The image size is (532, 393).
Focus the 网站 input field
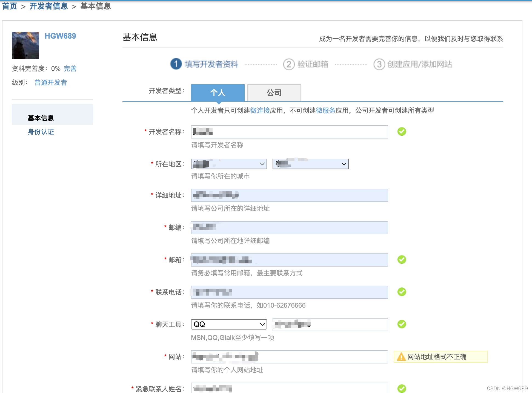(290, 357)
